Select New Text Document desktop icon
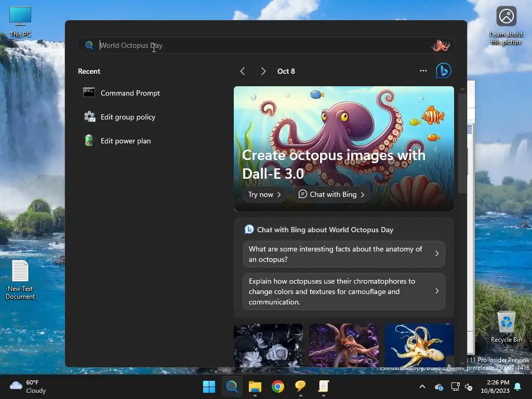Image resolution: width=532 pixels, height=399 pixels. (x=20, y=280)
